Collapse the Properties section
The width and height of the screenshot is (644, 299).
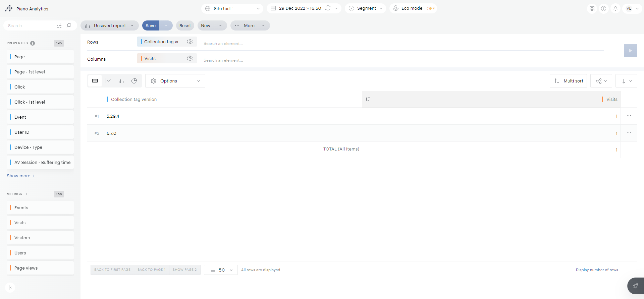[x=70, y=43]
